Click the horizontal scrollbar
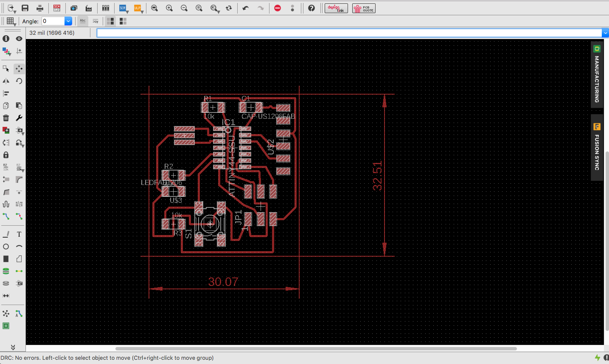This screenshot has height=364, width=609. [x=316, y=349]
